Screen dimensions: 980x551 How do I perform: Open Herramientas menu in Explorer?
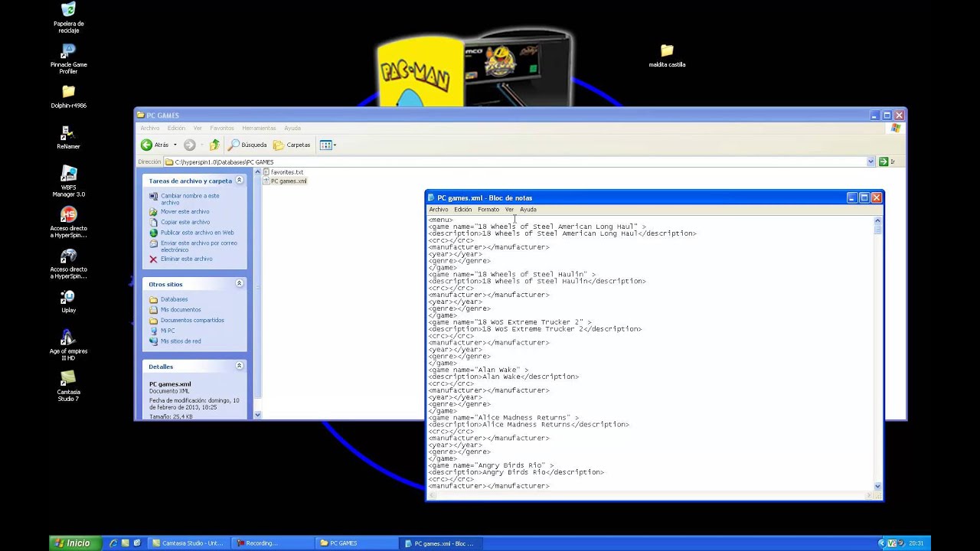point(259,129)
